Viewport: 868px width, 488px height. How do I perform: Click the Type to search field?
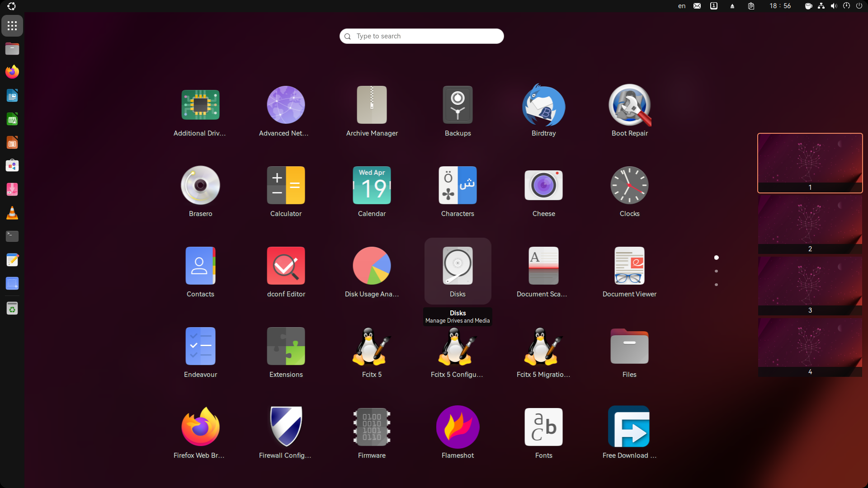(421, 36)
